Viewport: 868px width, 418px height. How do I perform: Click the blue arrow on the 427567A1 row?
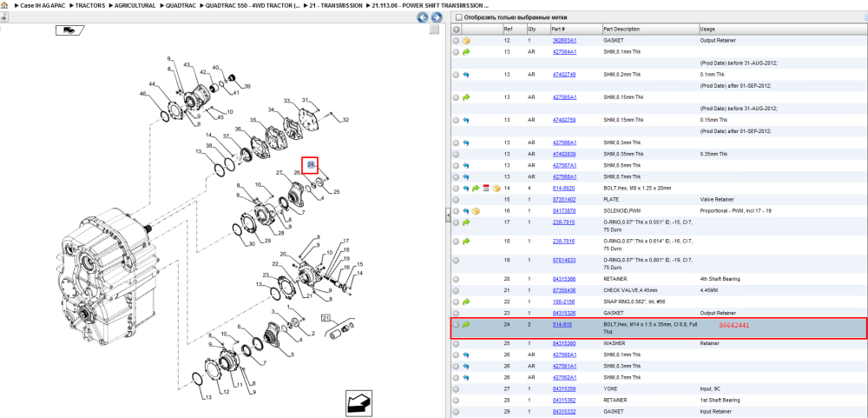[x=466, y=166]
